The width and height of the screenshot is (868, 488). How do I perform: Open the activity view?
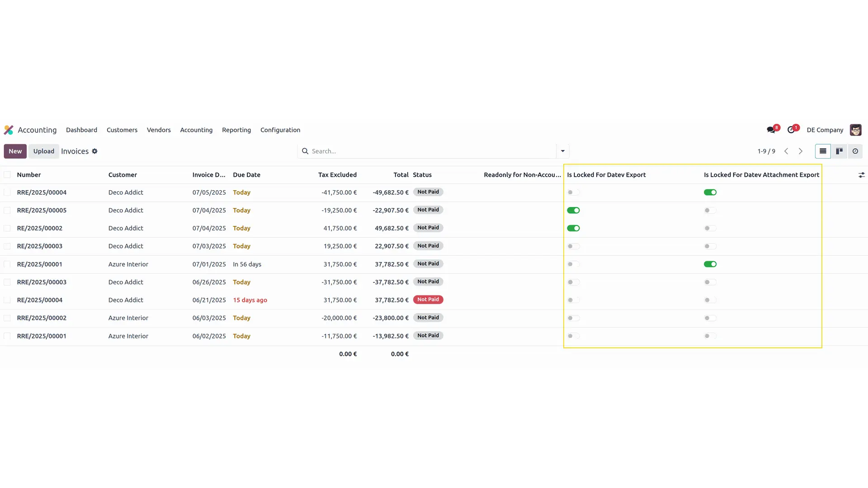pos(855,151)
